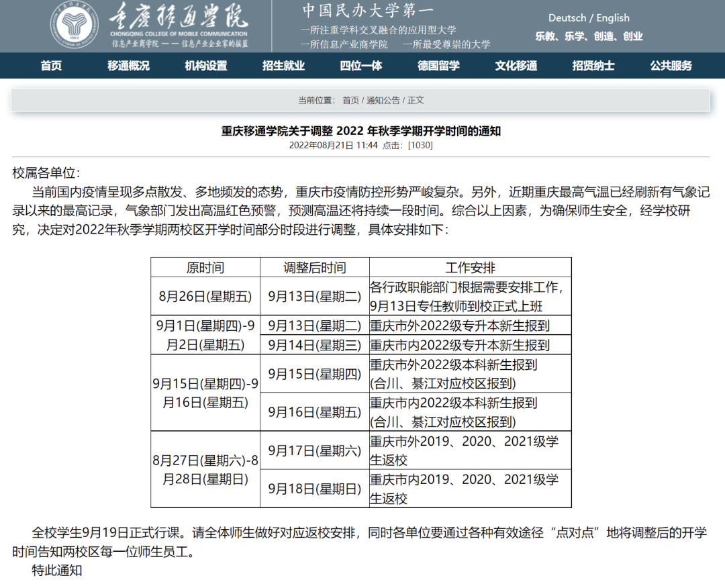Screen dimensions: 725x588
Task: Open the 移通概况 navigation menu
Action: click(128, 66)
